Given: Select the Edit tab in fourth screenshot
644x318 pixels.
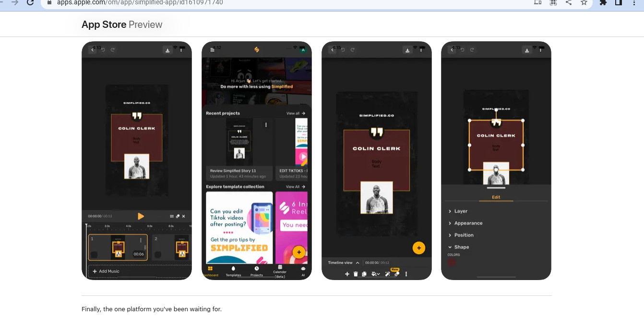Looking at the screenshot, I should tap(496, 197).
